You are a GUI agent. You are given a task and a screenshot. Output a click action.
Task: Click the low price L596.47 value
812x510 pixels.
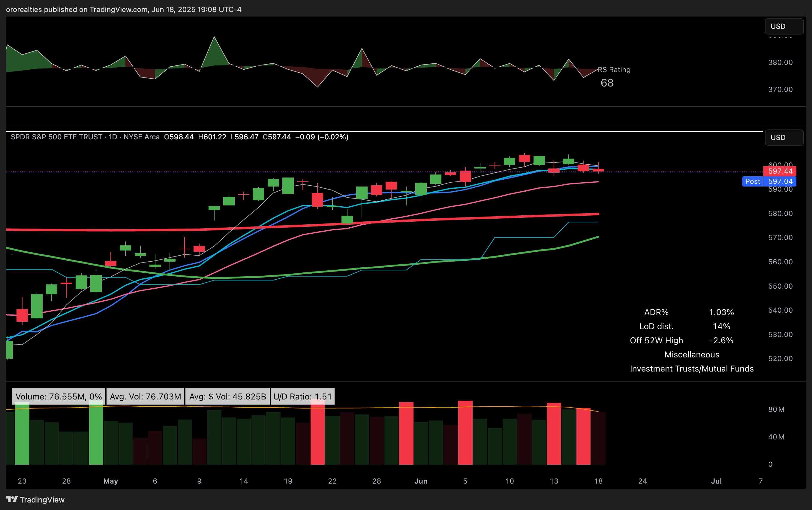point(245,137)
